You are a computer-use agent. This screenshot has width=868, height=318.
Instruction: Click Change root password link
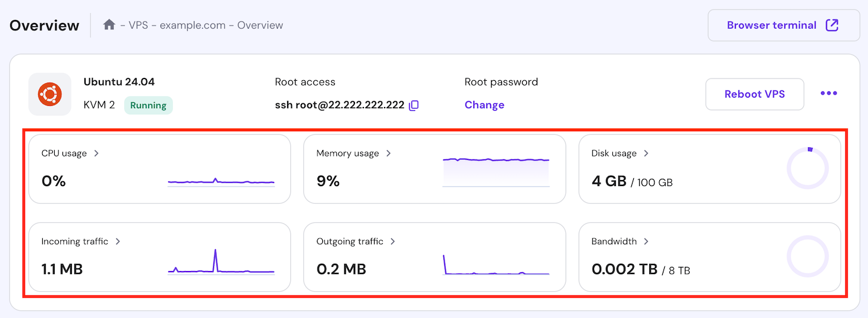(484, 105)
